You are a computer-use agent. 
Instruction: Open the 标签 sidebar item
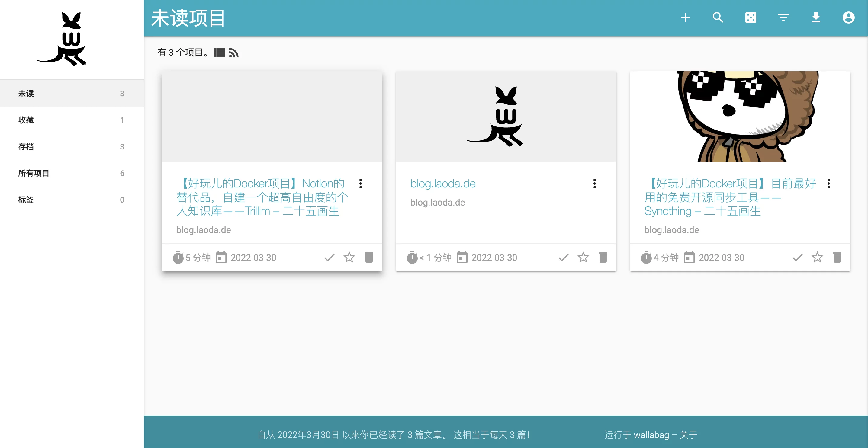click(26, 200)
